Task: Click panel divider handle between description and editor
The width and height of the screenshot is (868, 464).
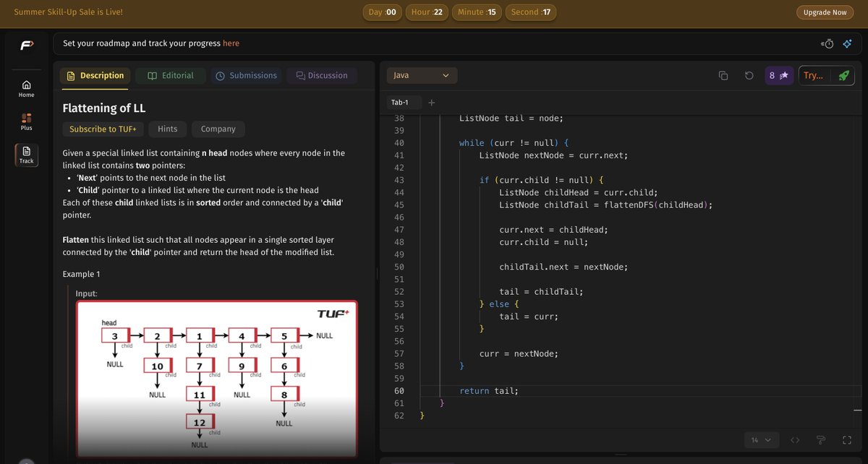Action: pyautogui.click(x=377, y=274)
